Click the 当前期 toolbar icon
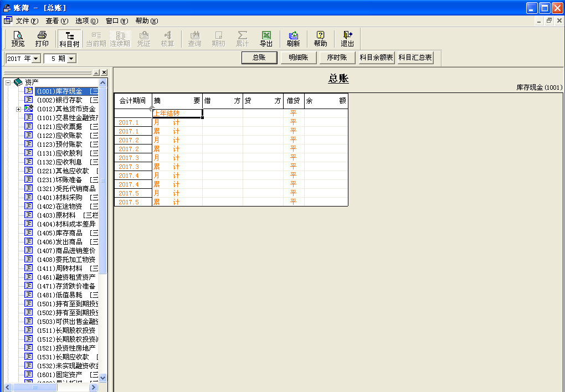The image size is (565, 392). point(96,39)
